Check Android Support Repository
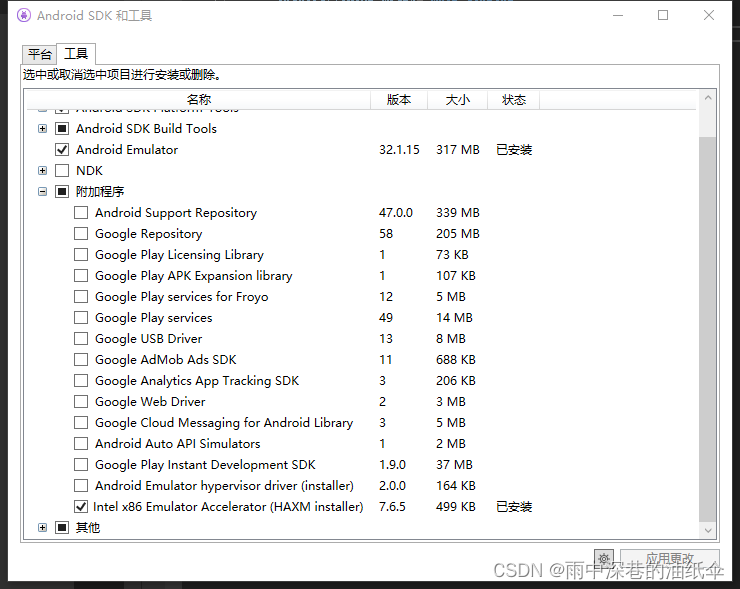Screen dimensions: 740x589 [81, 212]
